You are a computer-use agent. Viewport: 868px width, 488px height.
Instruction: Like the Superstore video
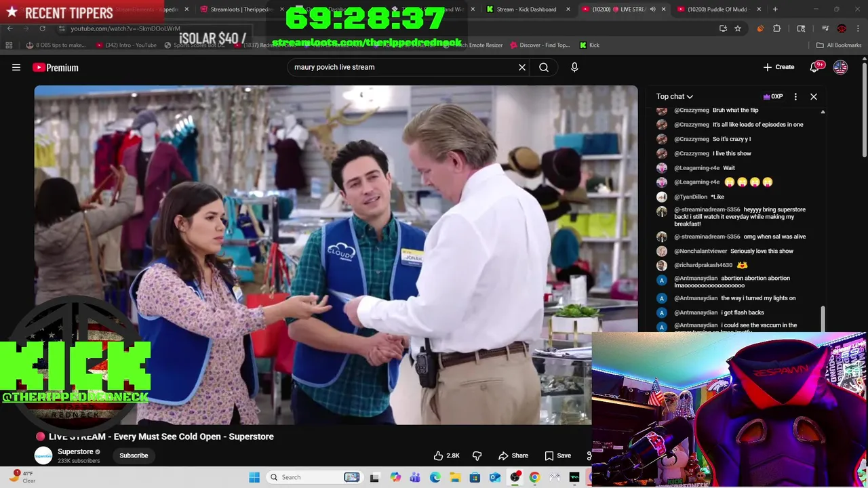click(x=447, y=455)
